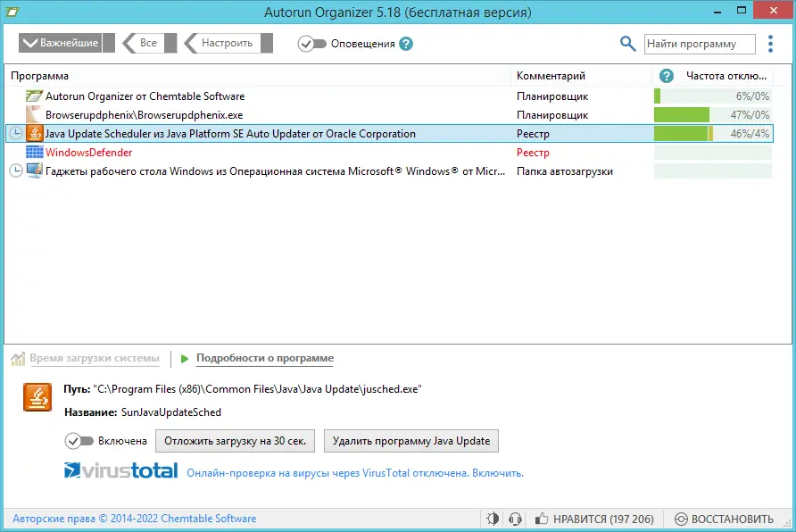Image resolution: width=796 pixels, height=532 pixels.
Task: Select Browserupdphenix\Browserupdphenix.exe row
Action: pyautogui.click(x=145, y=115)
